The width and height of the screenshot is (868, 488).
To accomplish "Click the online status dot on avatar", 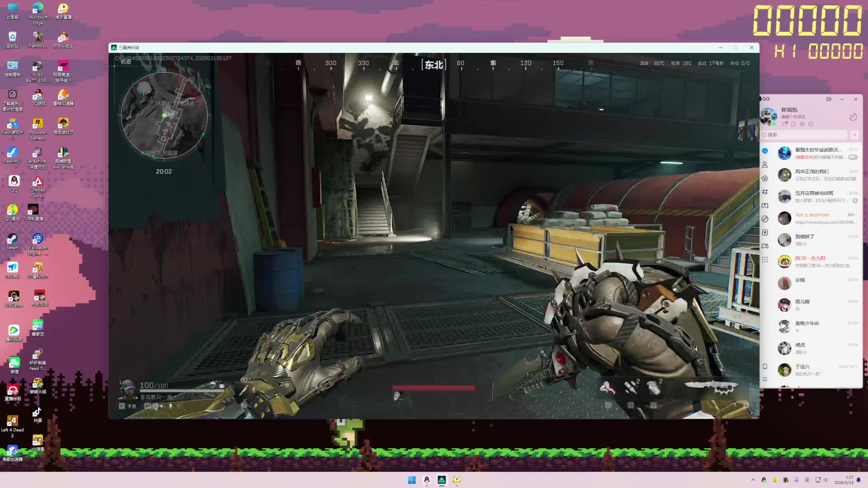I will pos(774,123).
